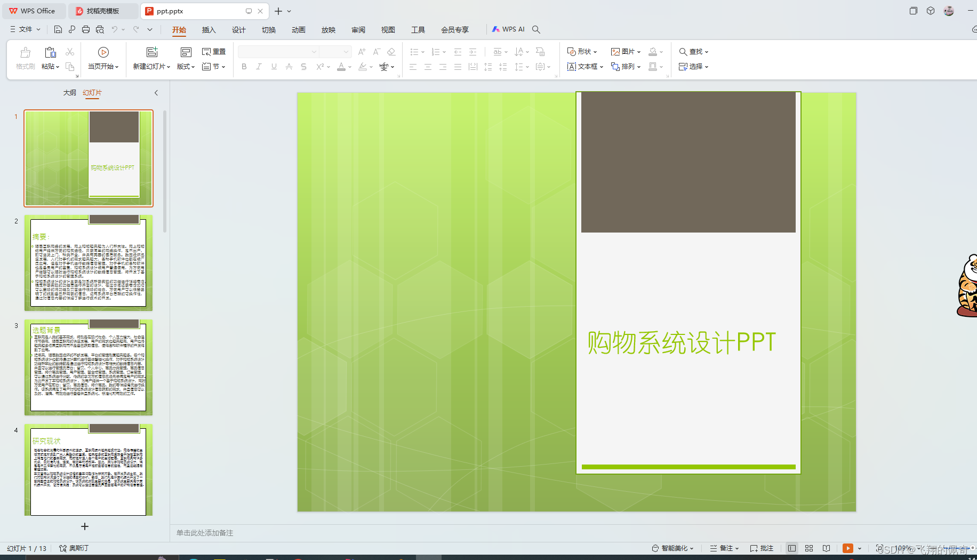Image resolution: width=977 pixels, height=560 pixels.
Task: Switch to slide sorter grid view icon
Action: 809,548
